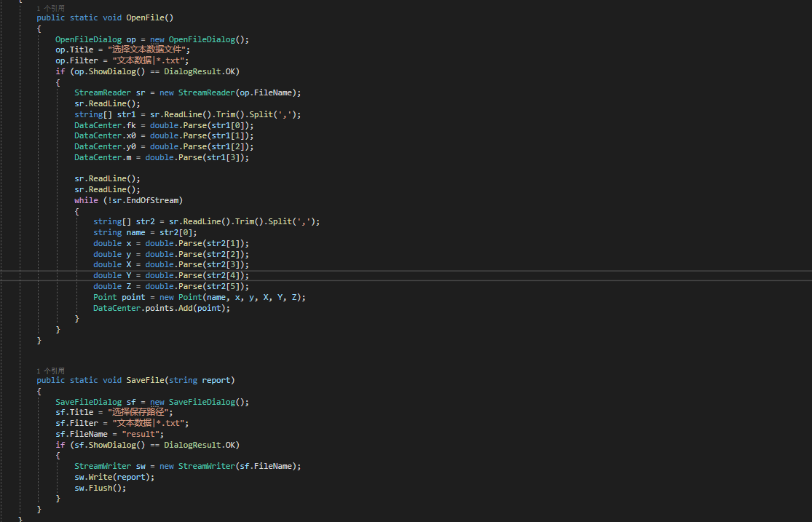Click the DataCenter.y0 assignment line

[164, 146]
